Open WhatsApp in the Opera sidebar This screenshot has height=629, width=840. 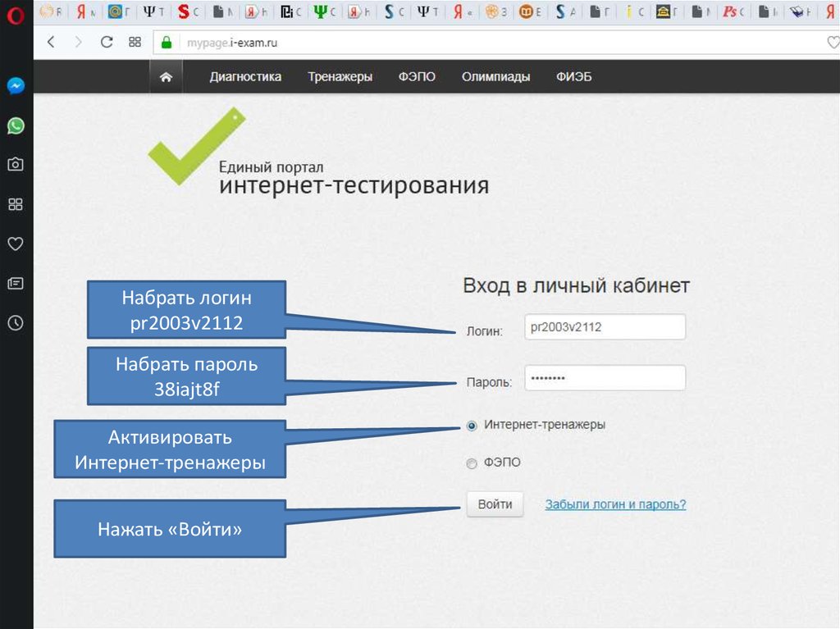pos(16,126)
